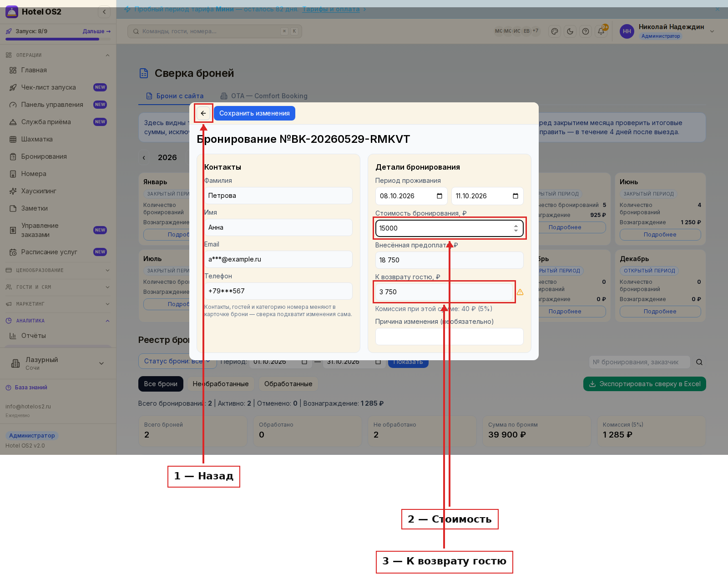
Task: Click Экспортировать сверку в Excel button
Action: tap(645, 384)
